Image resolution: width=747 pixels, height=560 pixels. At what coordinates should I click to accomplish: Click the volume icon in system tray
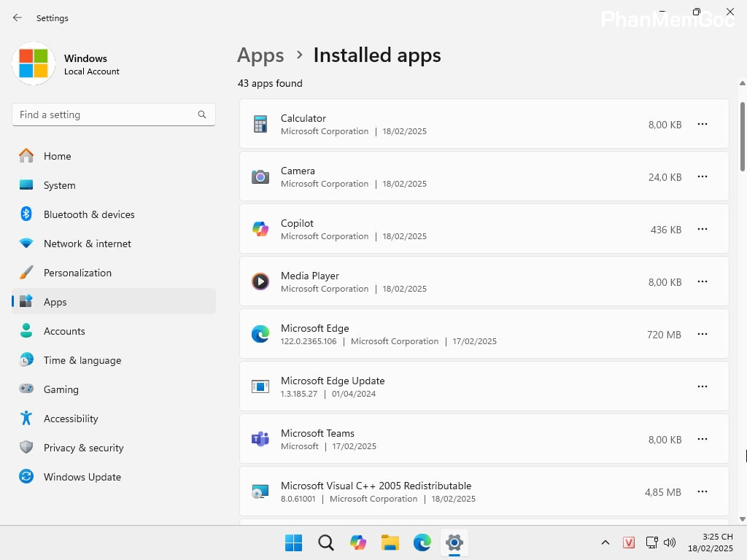pos(670,542)
